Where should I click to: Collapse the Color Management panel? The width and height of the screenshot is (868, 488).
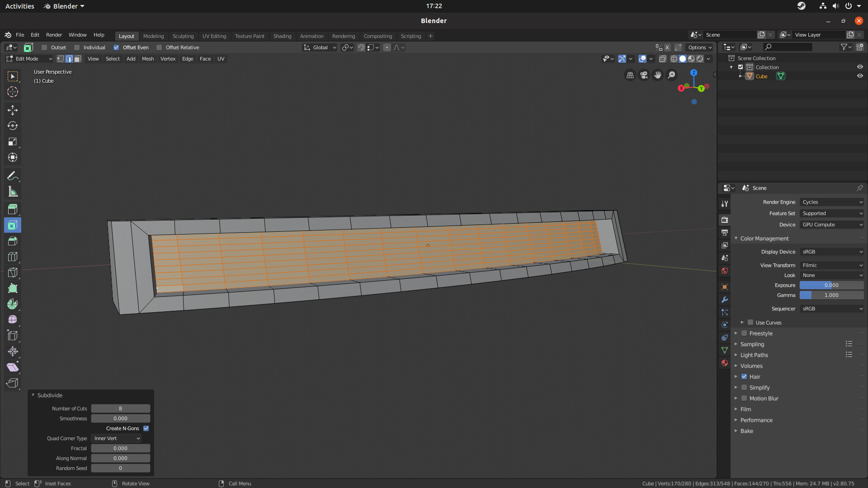[x=764, y=238]
